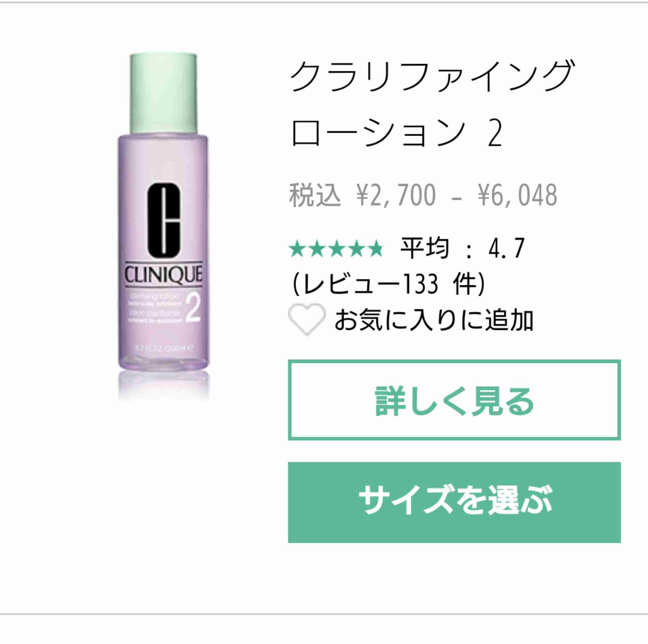Click the white number 2 on bottle

193,307
